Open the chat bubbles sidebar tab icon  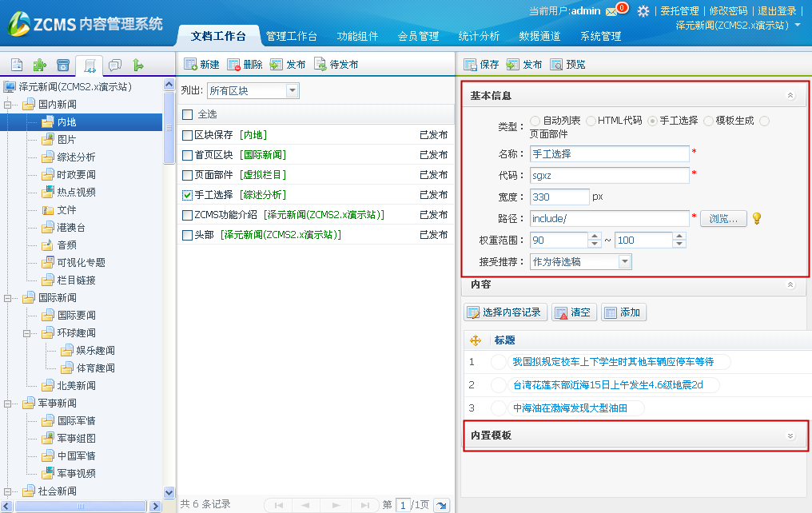(x=114, y=65)
